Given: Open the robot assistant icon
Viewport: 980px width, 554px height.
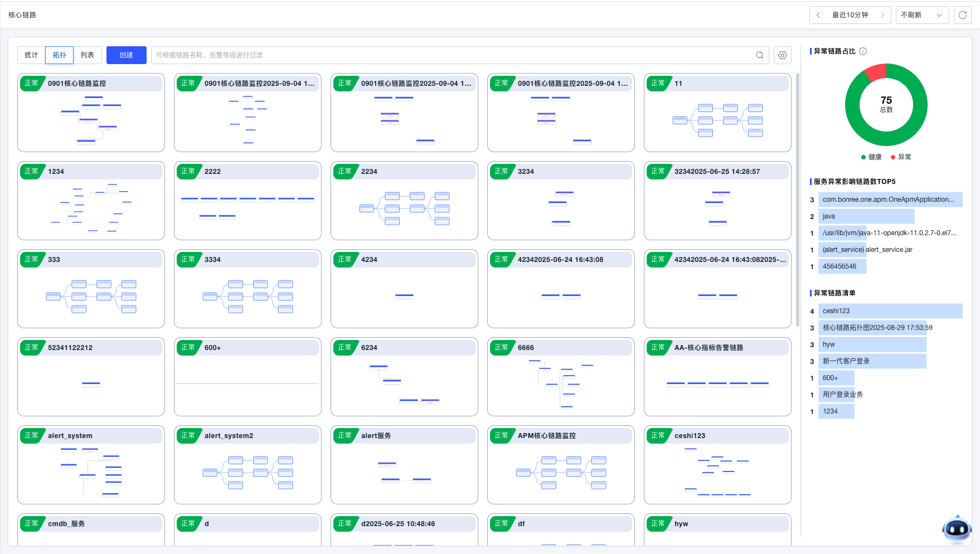Looking at the screenshot, I should (957, 528).
